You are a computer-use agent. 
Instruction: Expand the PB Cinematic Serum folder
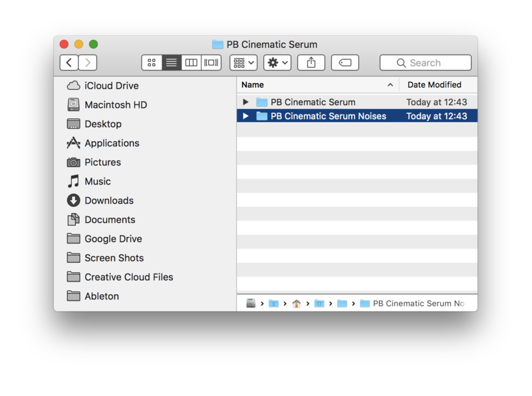[x=245, y=102]
